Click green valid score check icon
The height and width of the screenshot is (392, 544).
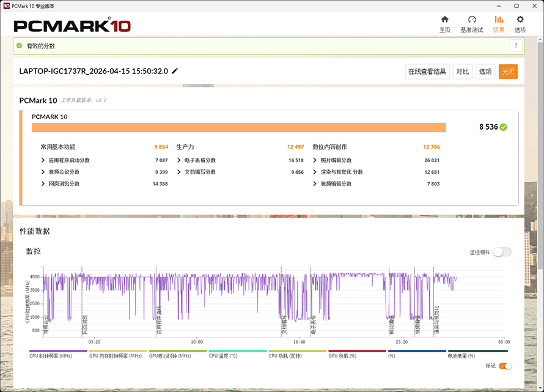click(x=20, y=45)
